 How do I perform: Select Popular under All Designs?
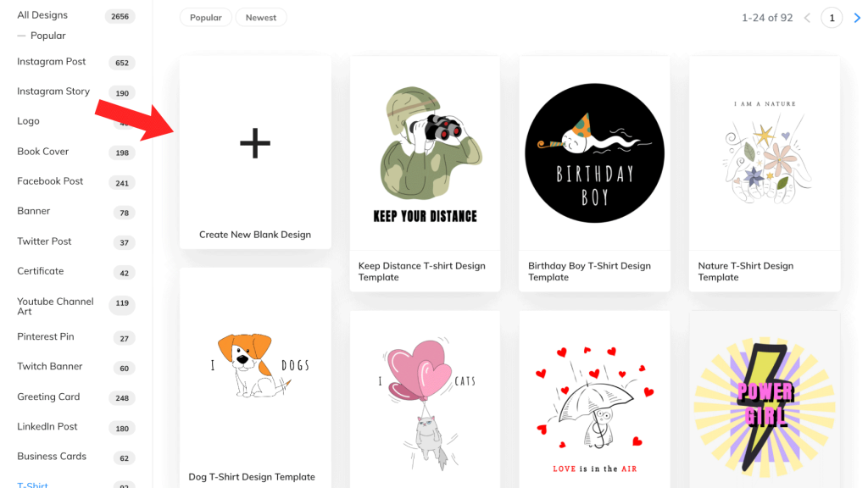47,36
